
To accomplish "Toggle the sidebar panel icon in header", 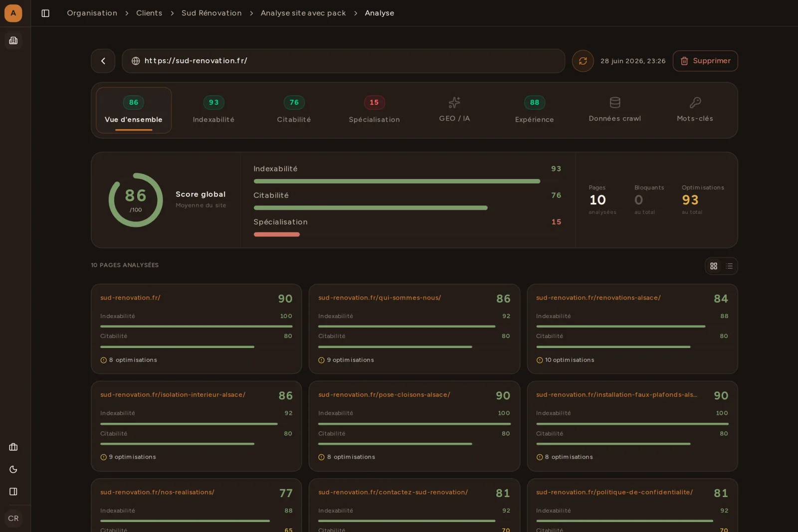I will pos(45,13).
